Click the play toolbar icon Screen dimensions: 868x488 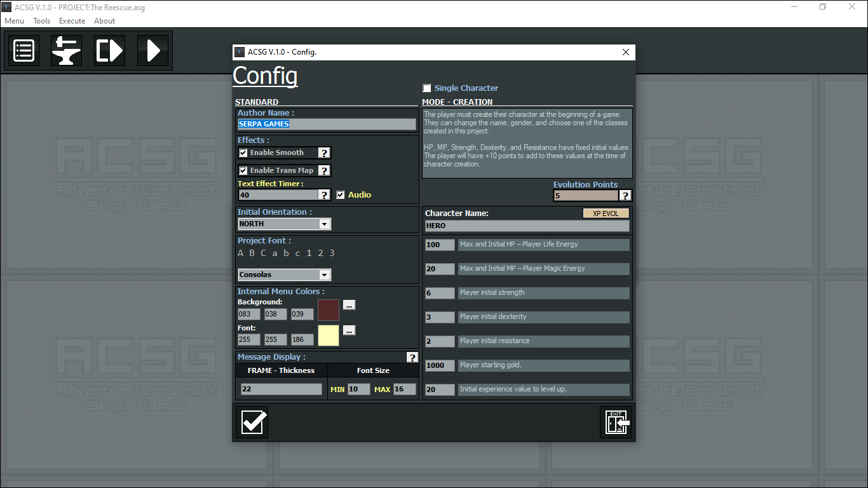pos(153,50)
